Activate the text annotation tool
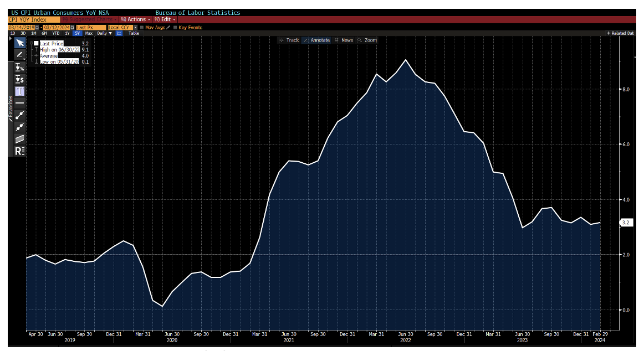This screenshot has width=644, height=351. (19, 91)
